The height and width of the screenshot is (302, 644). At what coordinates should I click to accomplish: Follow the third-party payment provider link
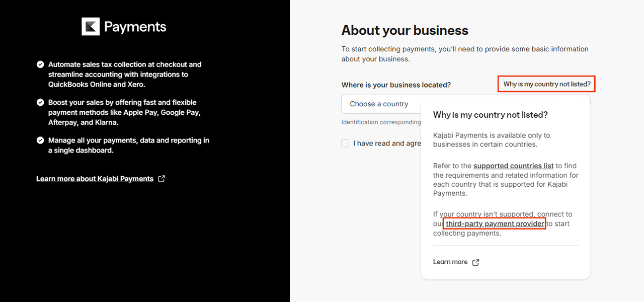point(495,223)
